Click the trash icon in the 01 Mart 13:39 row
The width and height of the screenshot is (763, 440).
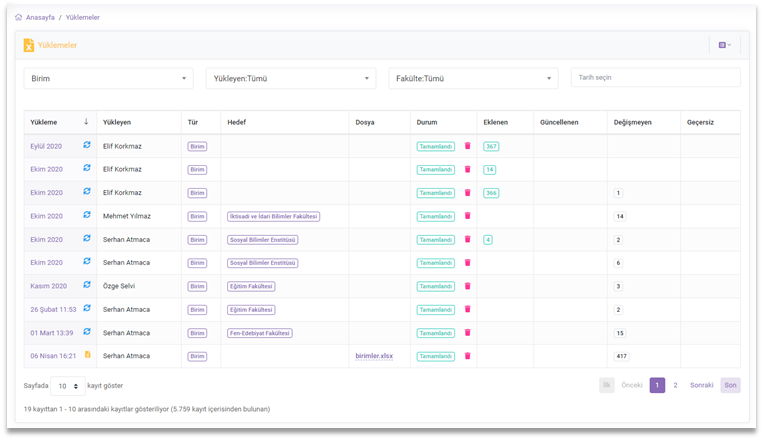(466, 333)
